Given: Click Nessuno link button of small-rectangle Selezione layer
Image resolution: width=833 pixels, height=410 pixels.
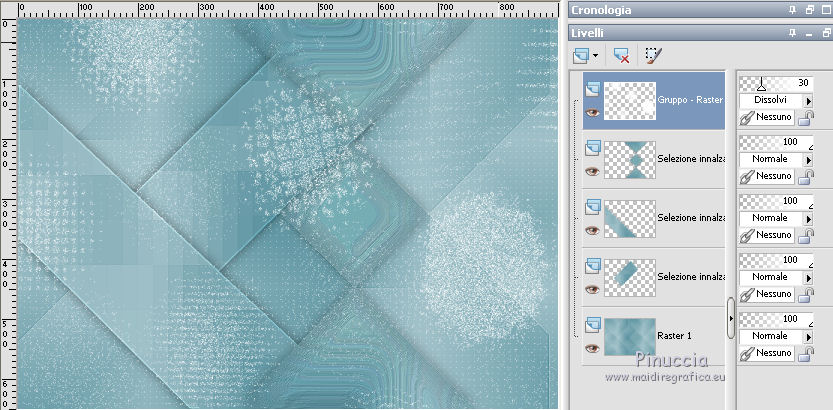Looking at the screenshot, I should pyautogui.click(x=768, y=294).
